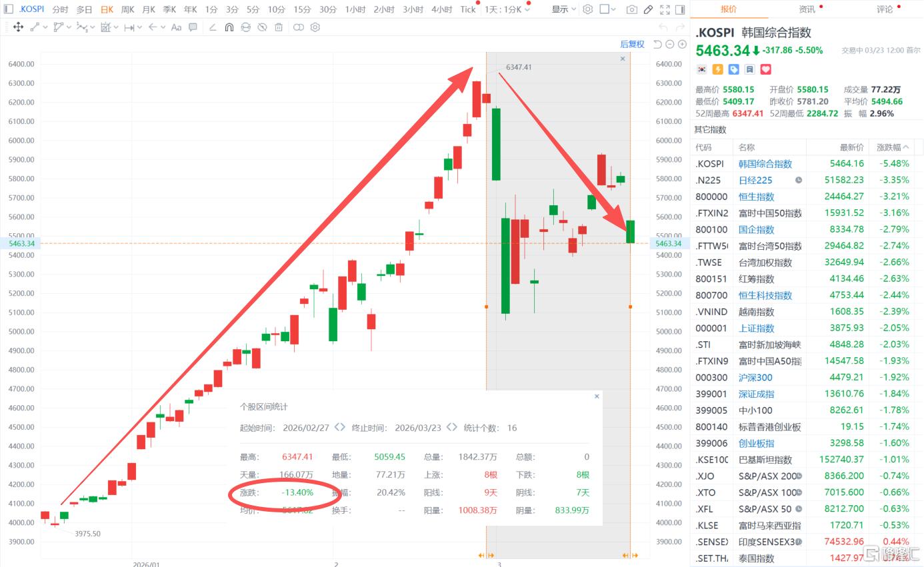The image size is (924, 567).
Task: Switch to the 周K timeframe tab
Action: coord(127,9)
